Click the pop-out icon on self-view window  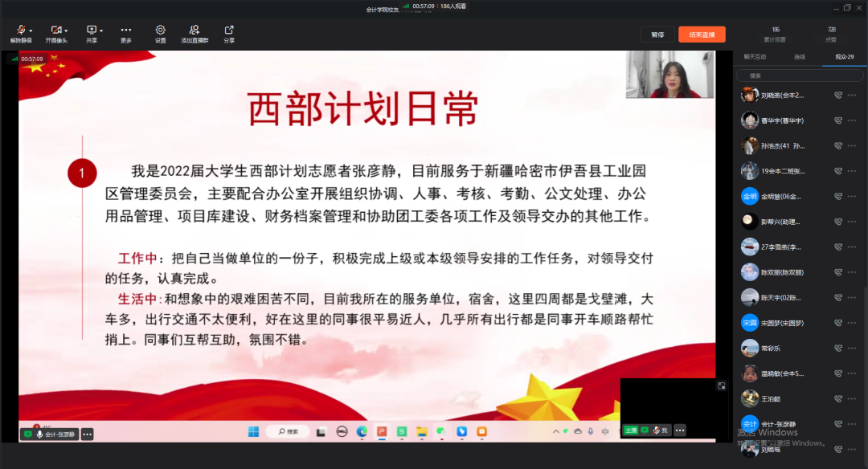coord(721,385)
